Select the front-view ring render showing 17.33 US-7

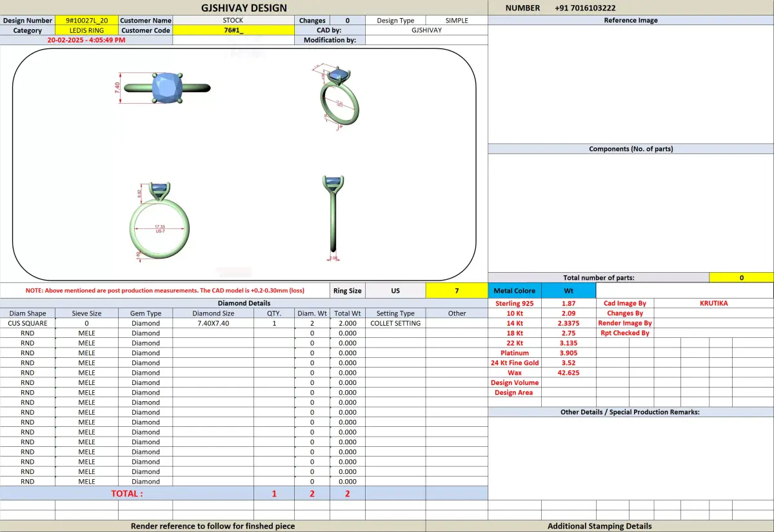coord(159,221)
